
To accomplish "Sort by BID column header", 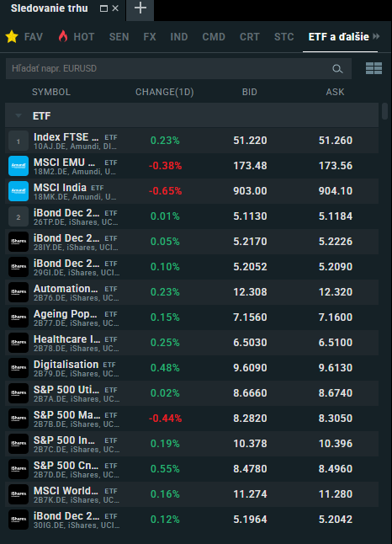I will point(250,92).
